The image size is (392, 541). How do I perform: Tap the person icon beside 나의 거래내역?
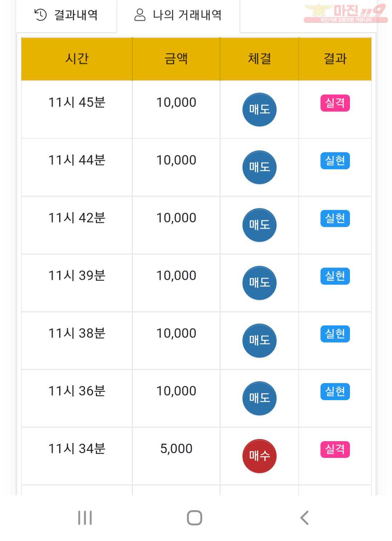[140, 15]
